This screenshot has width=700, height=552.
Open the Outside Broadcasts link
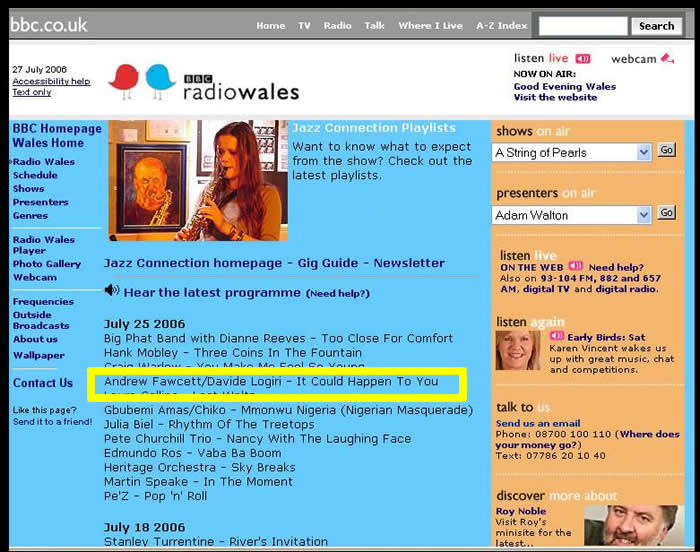pyautogui.click(x=41, y=320)
